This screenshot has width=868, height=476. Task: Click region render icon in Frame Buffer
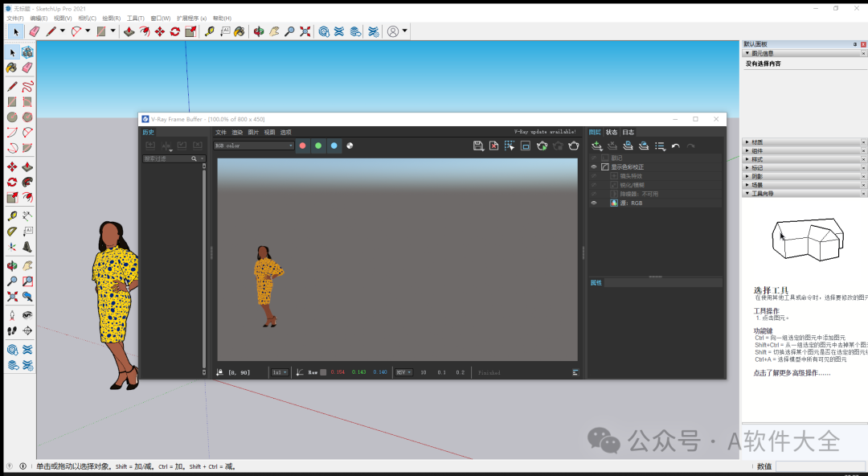tap(510, 146)
